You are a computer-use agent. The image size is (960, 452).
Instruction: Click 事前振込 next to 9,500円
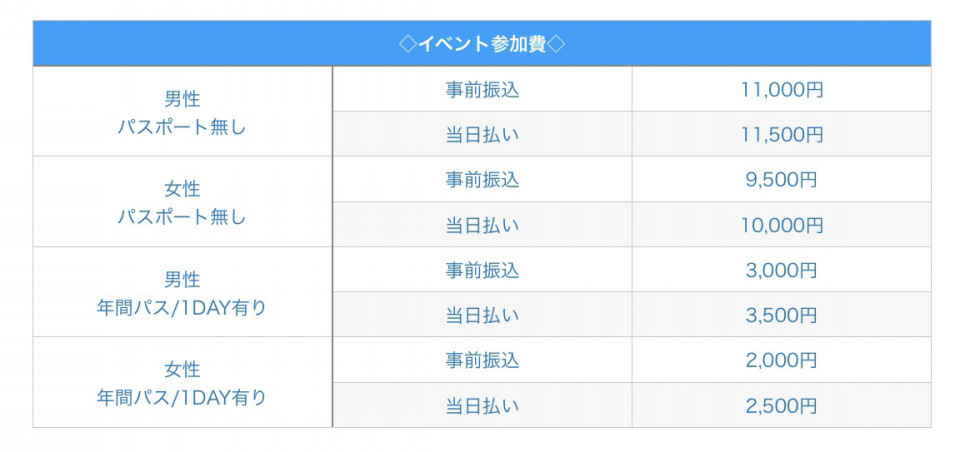482,179
